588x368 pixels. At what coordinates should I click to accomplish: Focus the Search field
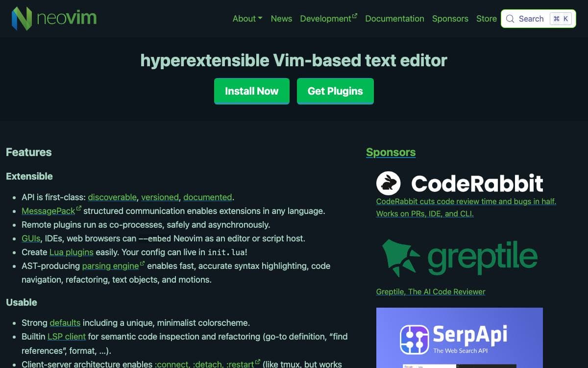(x=539, y=19)
